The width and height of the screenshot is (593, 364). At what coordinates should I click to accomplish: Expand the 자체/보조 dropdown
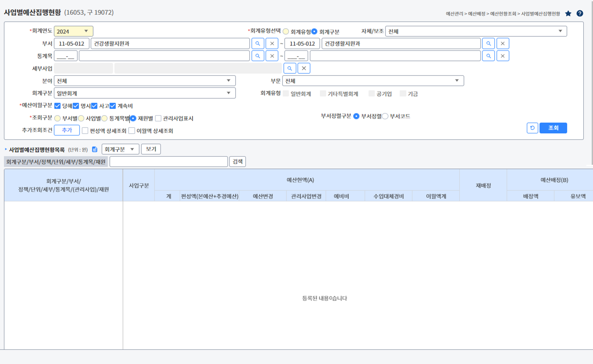pyautogui.click(x=476, y=31)
